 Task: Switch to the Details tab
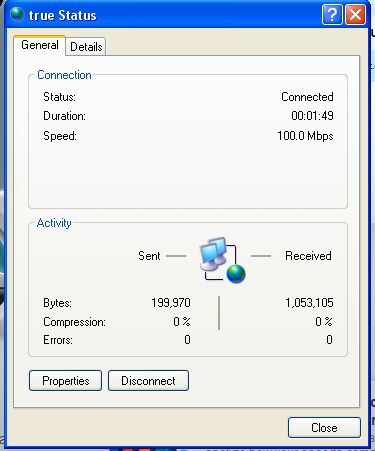coord(86,47)
